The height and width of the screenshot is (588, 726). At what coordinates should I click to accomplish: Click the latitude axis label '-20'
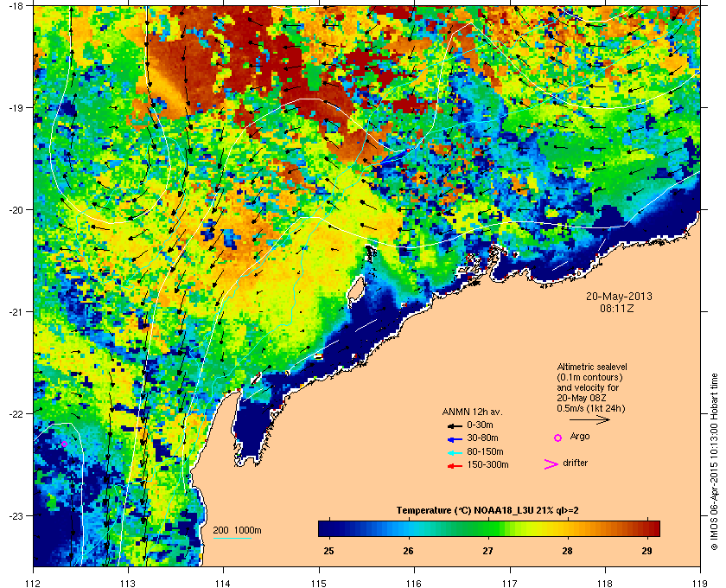click(16, 209)
